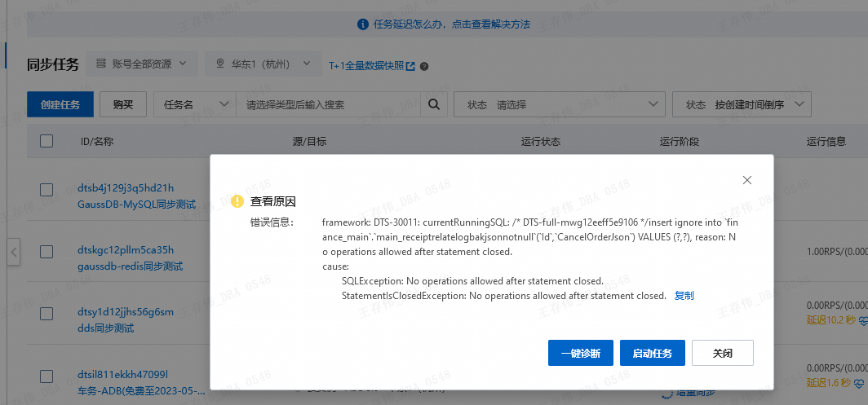Close the error dialog with X icon
Image resolution: width=868 pixels, height=405 pixels.
point(746,180)
